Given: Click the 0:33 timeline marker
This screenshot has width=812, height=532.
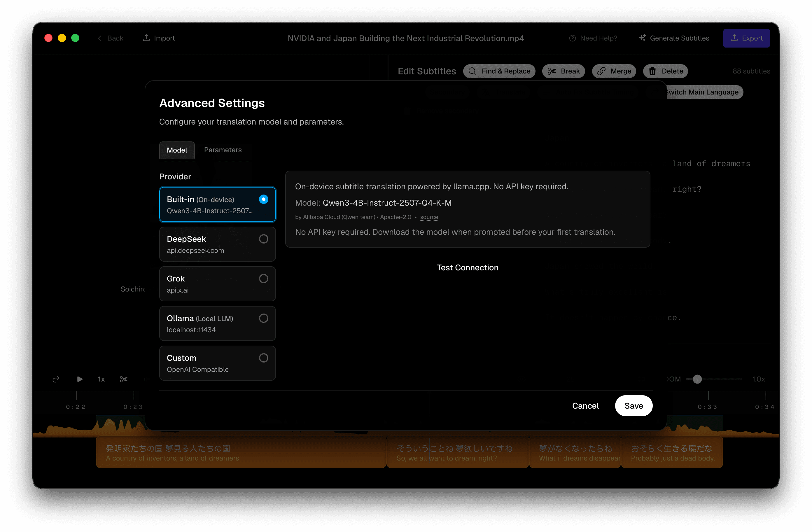Looking at the screenshot, I should pyautogui.click(x=707, y=407).
